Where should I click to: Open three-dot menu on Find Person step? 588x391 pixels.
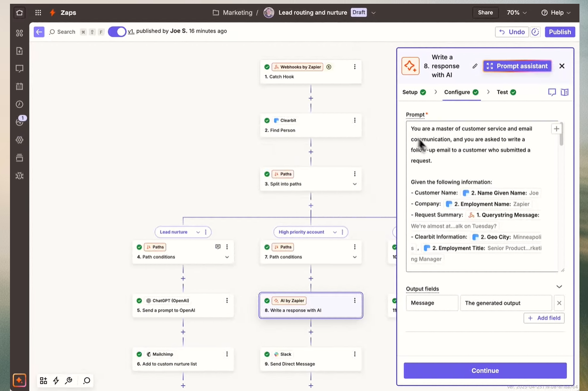click(x=355, y=120)
